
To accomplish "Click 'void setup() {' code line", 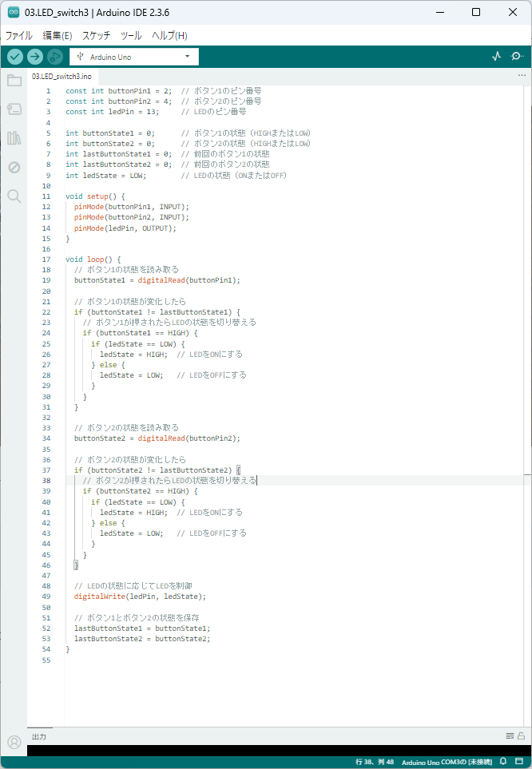I will click(95, 196).
